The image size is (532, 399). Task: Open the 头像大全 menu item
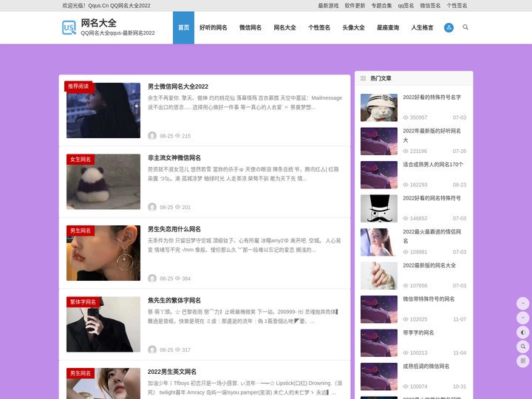click(x=353, y=27)
